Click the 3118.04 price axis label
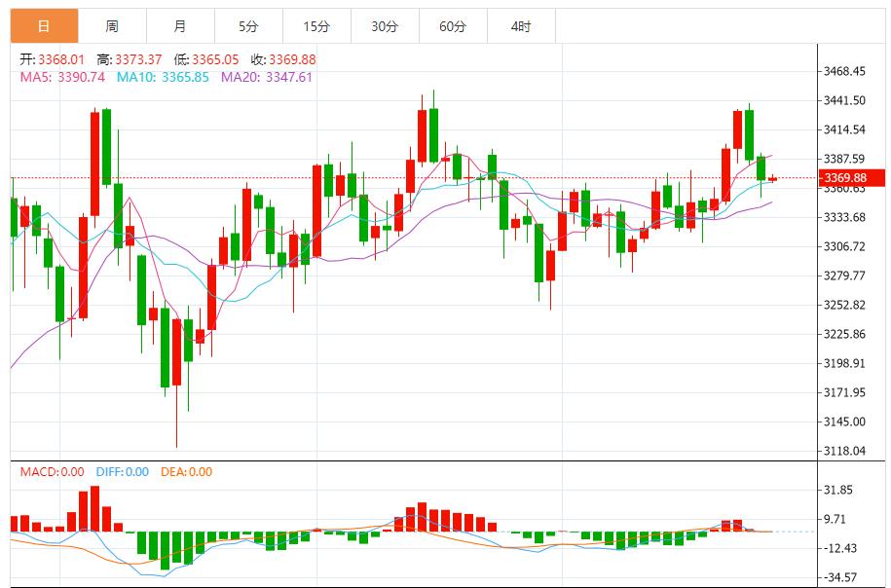The height and width of the screenshot is (588, 891). coord(844,451)
